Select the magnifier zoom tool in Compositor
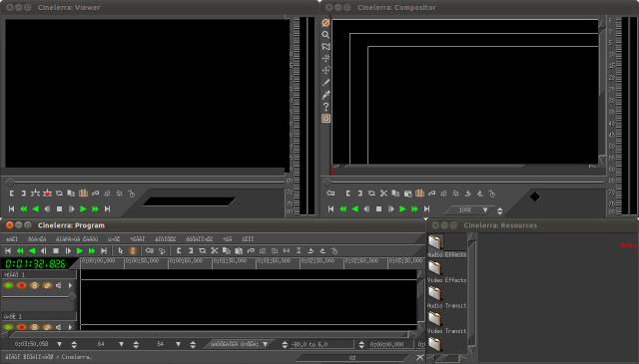The image size is (639, 364). [x=325, y=35]
